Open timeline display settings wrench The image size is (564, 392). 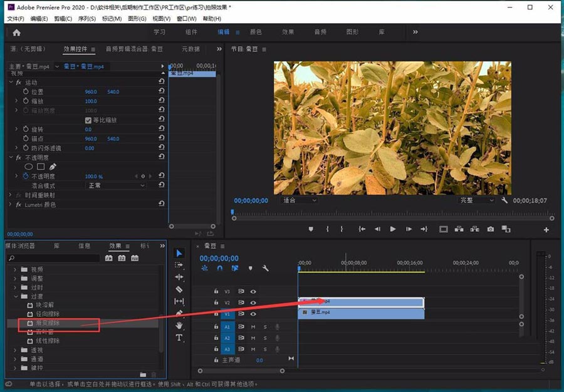(266, 268)
